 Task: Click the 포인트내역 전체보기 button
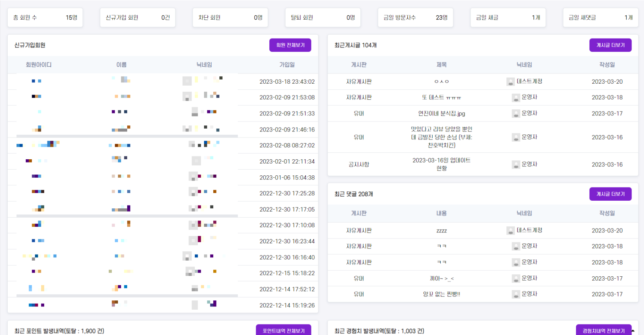(x=283, y=331)
